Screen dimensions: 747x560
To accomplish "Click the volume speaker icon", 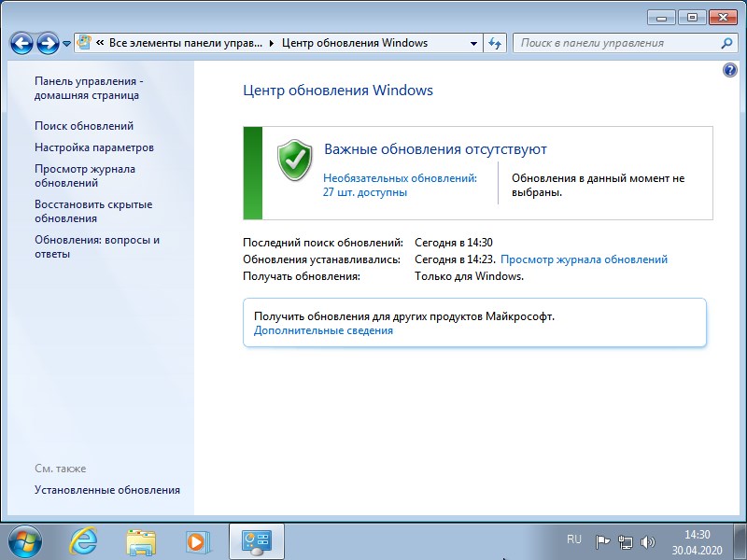I will click(x=648, y=541).
